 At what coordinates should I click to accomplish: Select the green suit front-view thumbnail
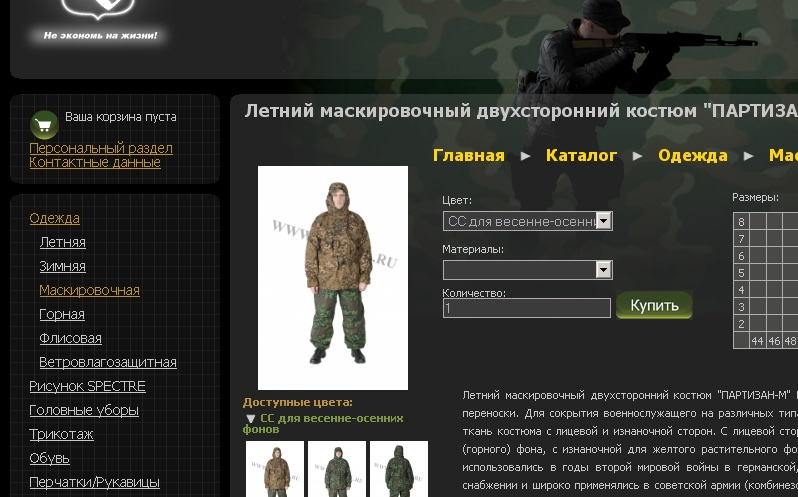(x=337, y=469)
